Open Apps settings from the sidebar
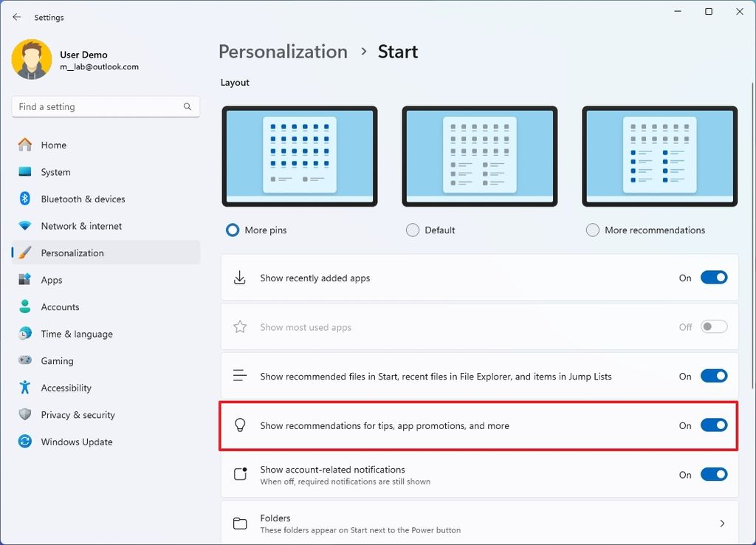The image size is (756, 545). coord(52,279)
